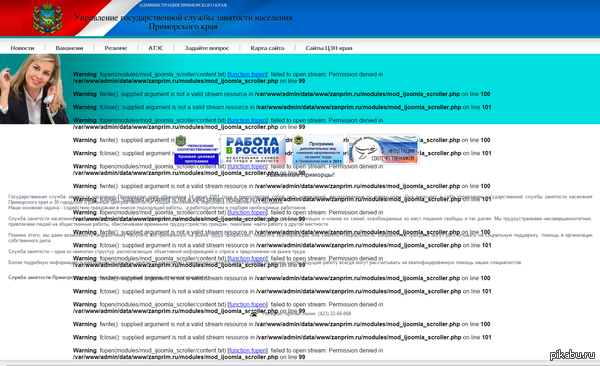This screenshot has height=366, width=600.
Task: Go to the АТЭС menu entry
Action: 156,48
